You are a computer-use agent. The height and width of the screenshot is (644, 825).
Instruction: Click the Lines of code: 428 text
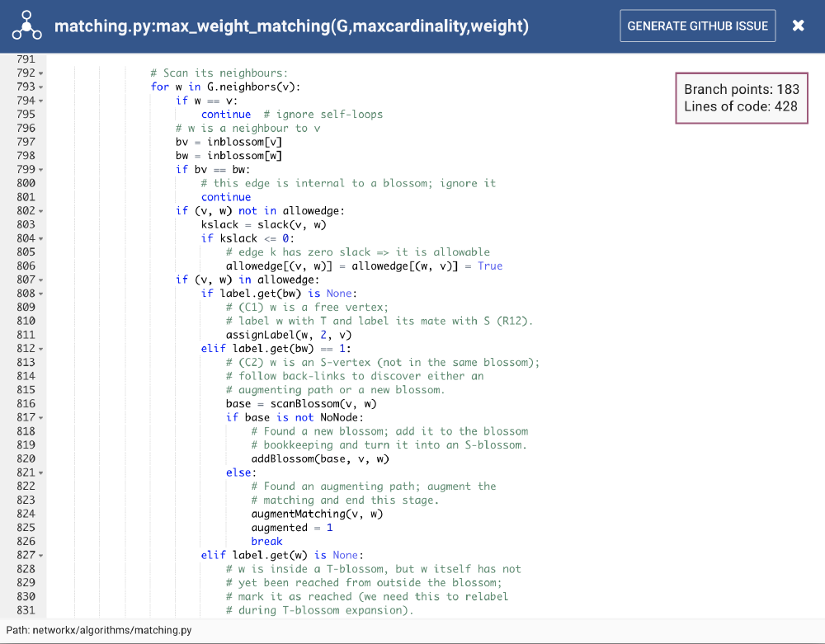pyautogui.click(x=740, y=106)
